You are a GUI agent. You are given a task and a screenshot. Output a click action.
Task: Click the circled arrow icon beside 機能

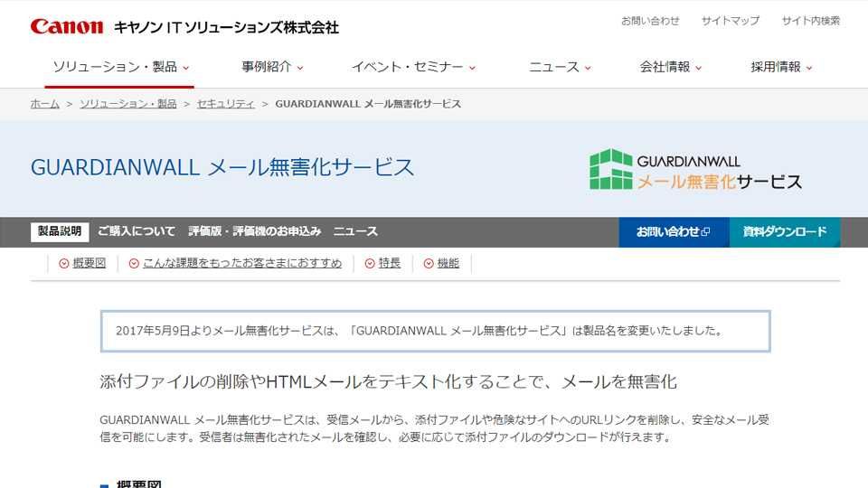(429, 264)
